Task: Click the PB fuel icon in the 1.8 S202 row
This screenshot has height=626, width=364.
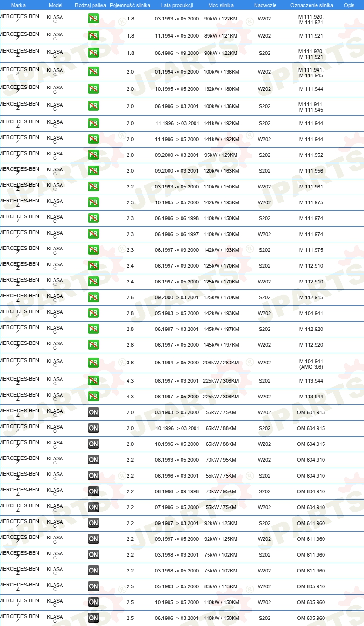Action: (94, 53)
